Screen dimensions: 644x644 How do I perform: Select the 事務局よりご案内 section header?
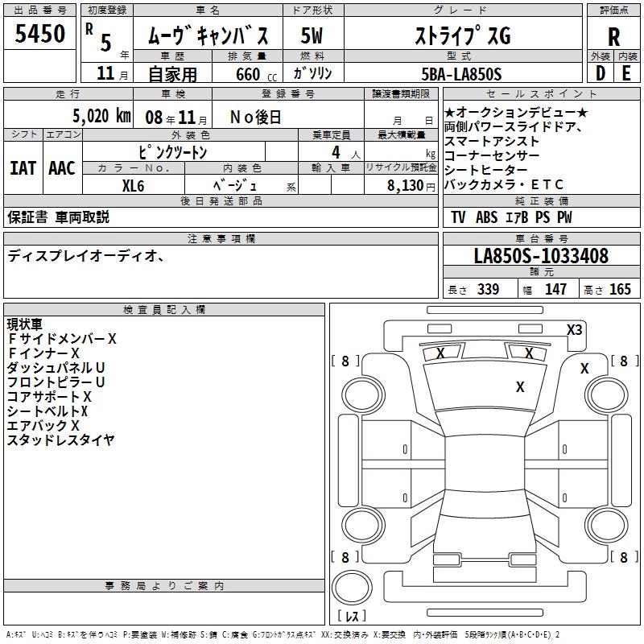click(164, 586)
